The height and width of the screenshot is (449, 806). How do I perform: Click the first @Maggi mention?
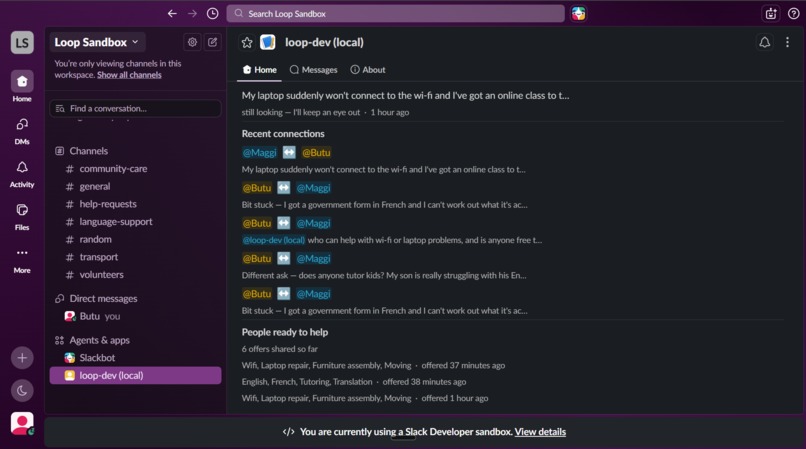coord(260,153)
